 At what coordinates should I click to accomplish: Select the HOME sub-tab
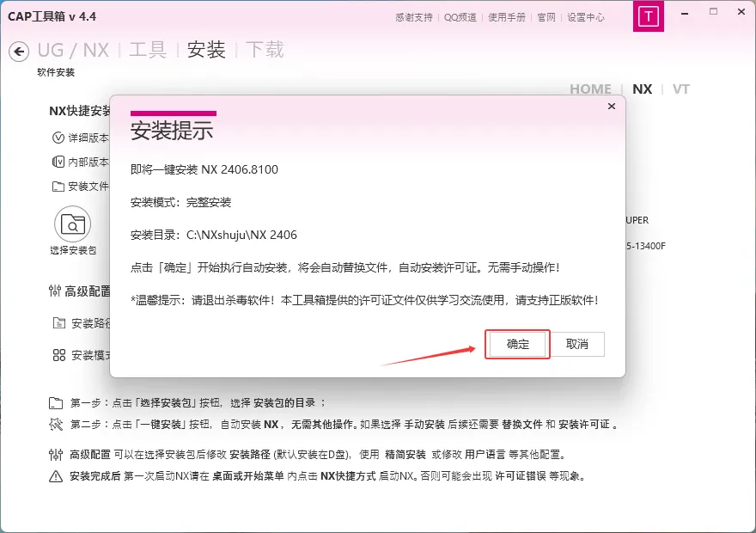pos(590,89)
